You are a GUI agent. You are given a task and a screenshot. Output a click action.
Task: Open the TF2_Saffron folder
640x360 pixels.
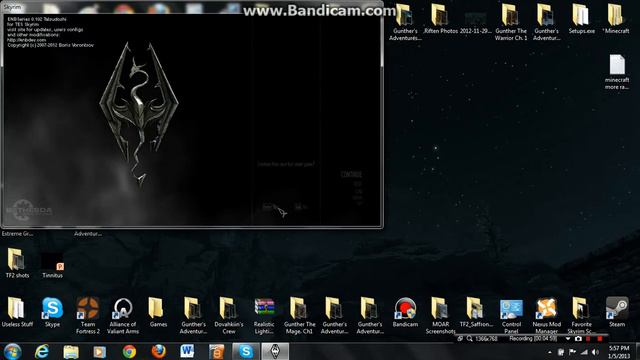click(x=476, y=312)
